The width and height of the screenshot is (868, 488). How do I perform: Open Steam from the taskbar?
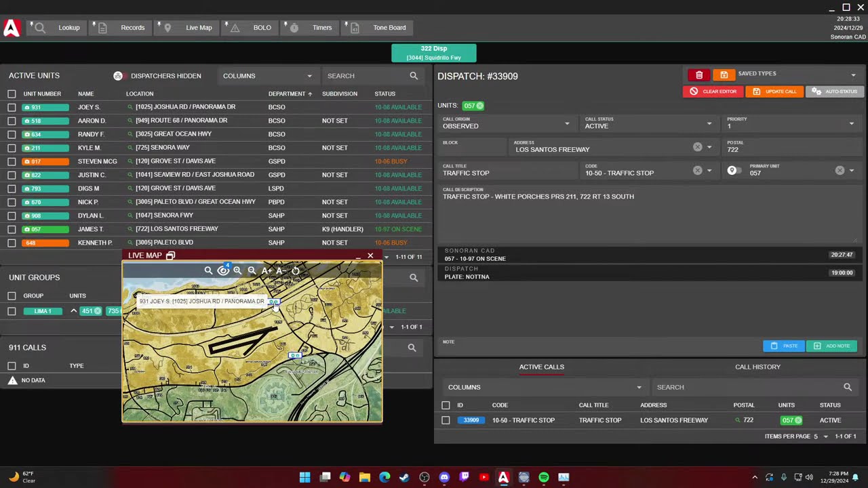coord(404,477)
